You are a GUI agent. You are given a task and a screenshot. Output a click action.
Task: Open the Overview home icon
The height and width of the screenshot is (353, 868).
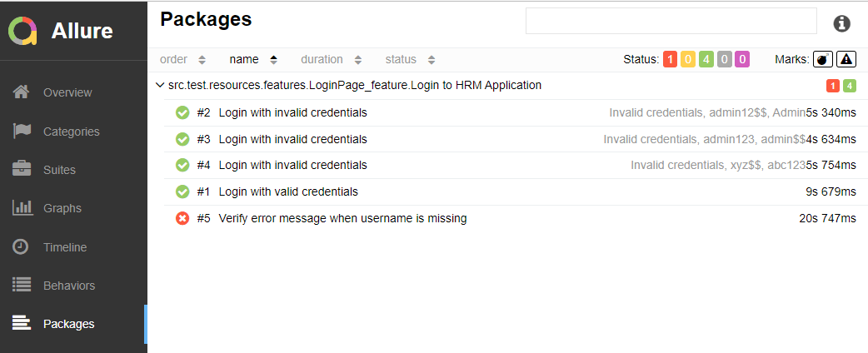pos(22,92)
